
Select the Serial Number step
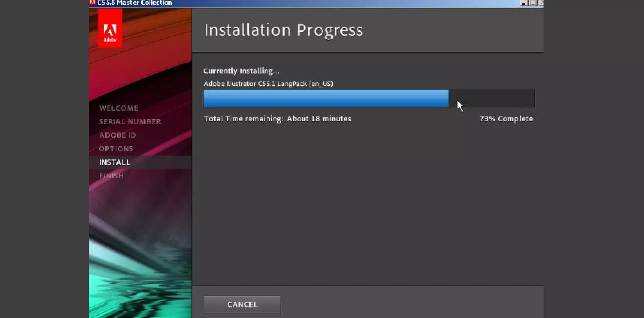pos(130,122)
